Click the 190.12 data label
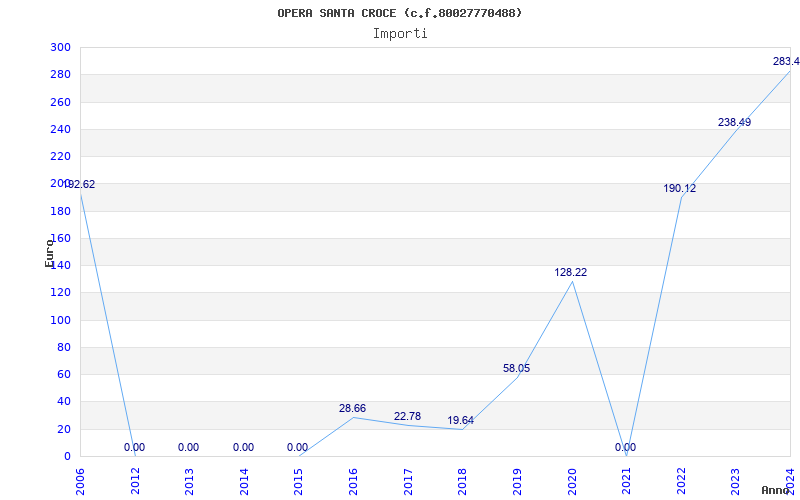800x500 pixels. tap(680, 188)
